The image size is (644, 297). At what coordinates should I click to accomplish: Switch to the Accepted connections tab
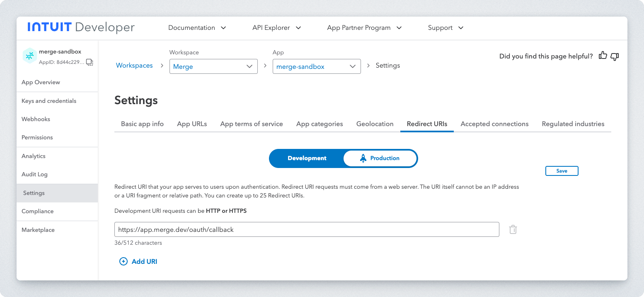point(494,124)
